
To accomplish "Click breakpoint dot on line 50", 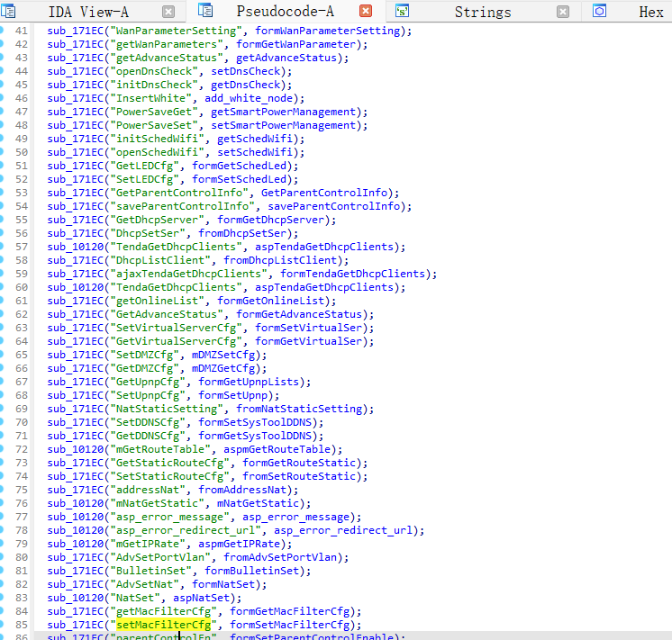I will pos(1,152).
